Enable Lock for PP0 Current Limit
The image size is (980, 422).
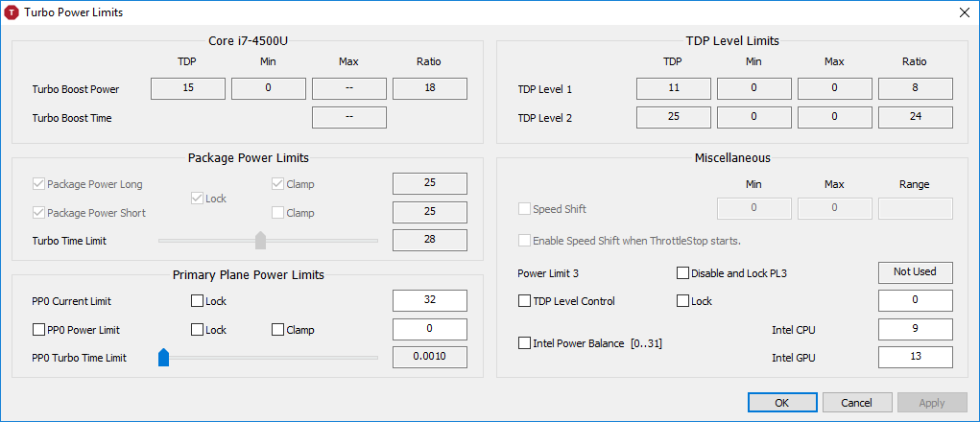(x=197, y=301)
